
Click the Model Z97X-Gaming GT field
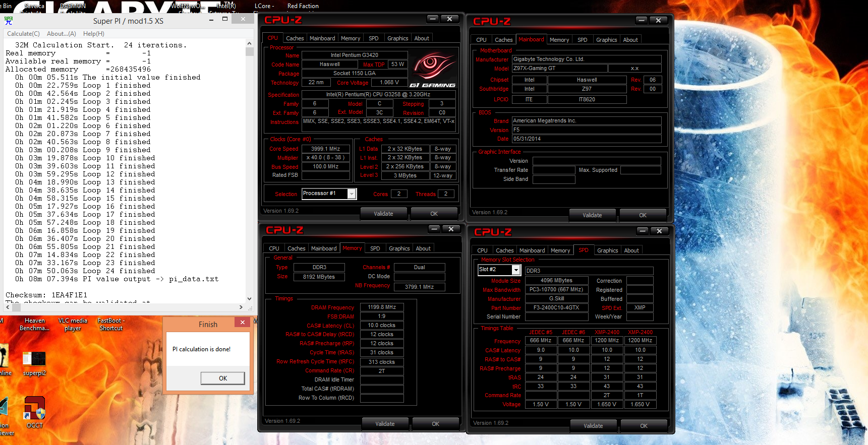point(559,69)
